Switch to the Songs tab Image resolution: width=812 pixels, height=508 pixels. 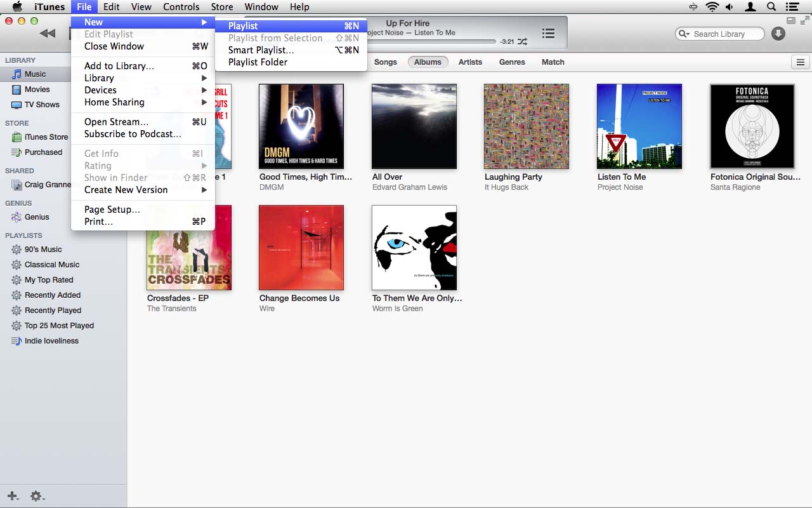click(x=385, y=62)
